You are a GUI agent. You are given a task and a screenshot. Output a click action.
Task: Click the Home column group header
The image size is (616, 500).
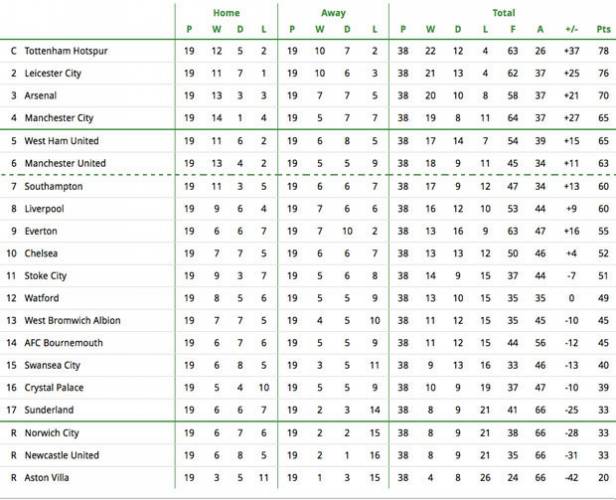[226, 13]
